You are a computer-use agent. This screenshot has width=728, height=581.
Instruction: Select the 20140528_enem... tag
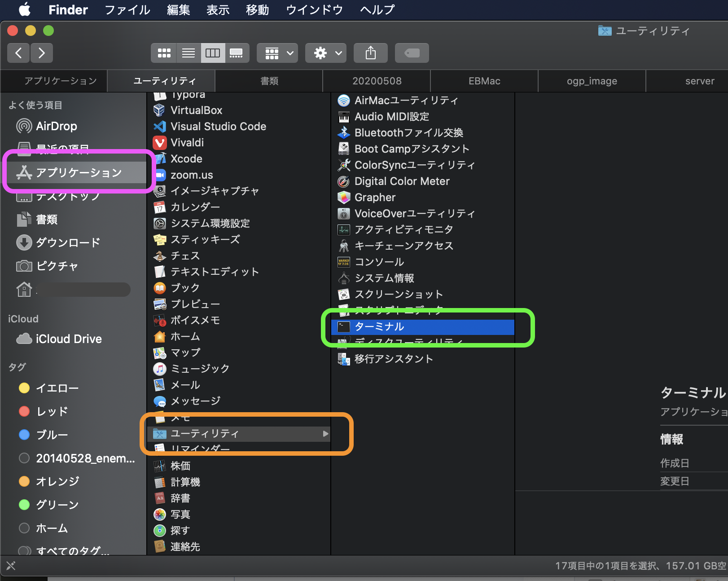pos(75,458)
